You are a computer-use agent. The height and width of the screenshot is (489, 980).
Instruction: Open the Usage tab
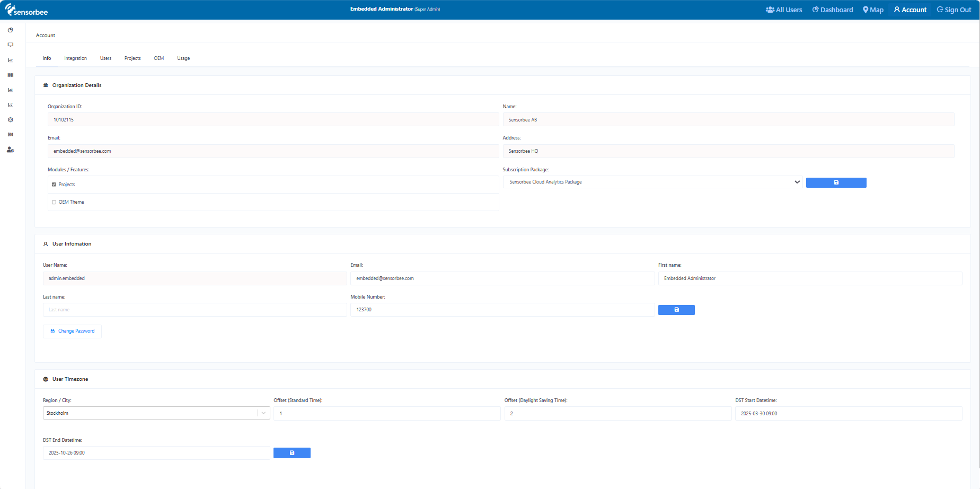[x=183, y=58]
